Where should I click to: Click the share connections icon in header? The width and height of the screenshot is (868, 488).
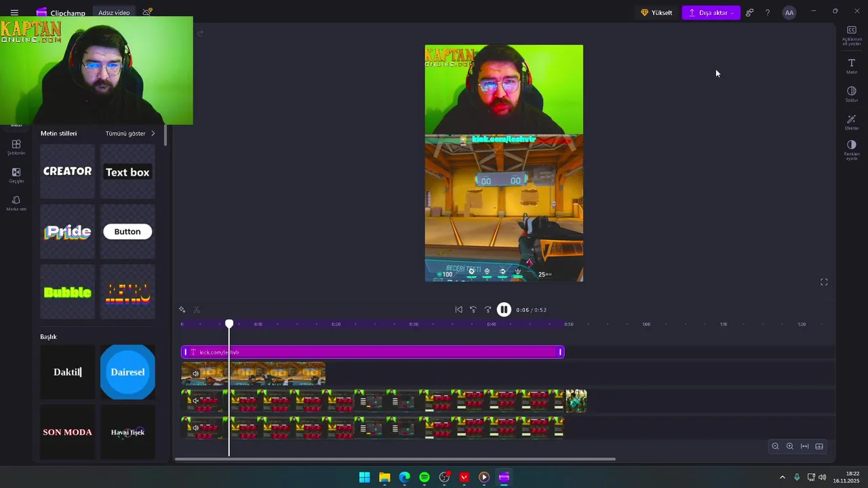(749, 12)
